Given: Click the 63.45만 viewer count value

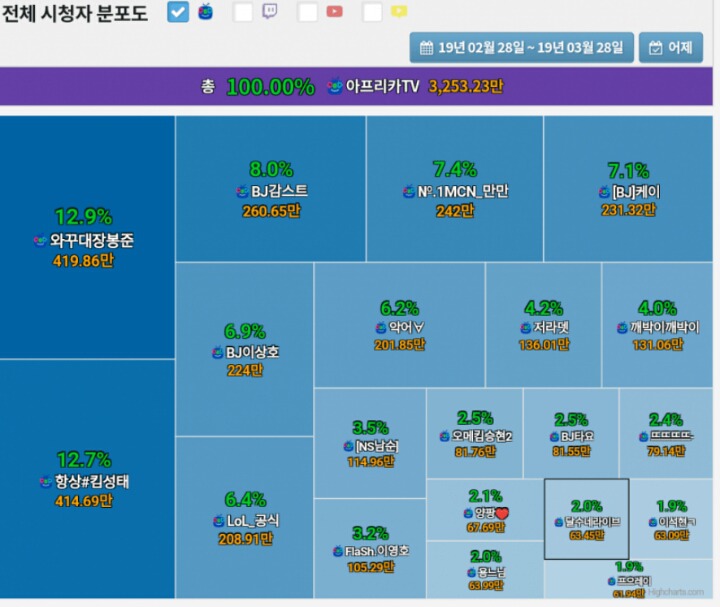Looking at the screenshot, I should (x=587, y=535).
